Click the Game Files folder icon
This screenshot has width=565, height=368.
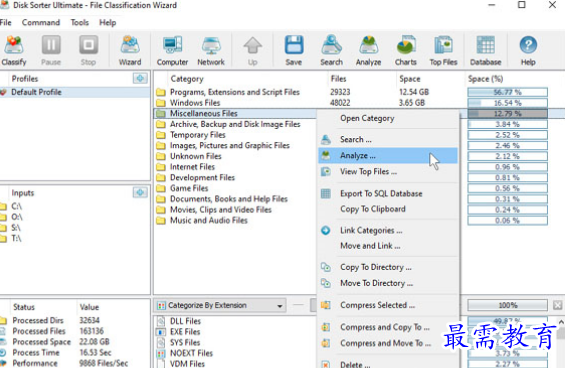pyautogui.click(x=161, y=189)
